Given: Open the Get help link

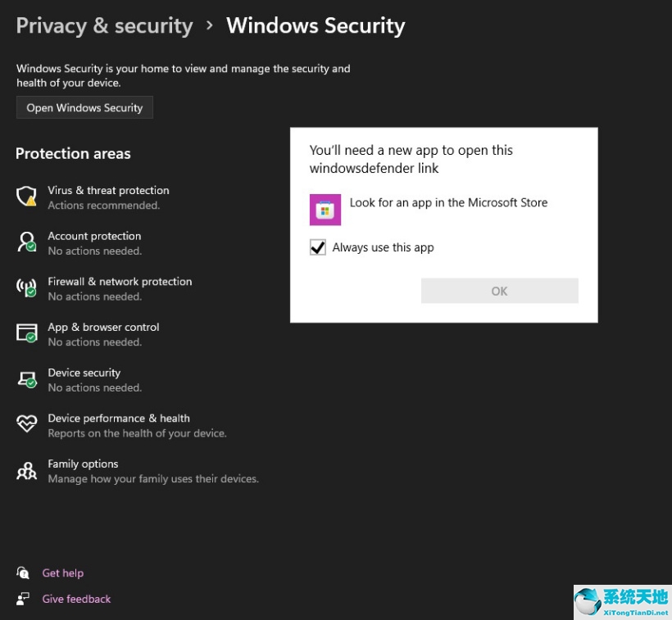Looking at the screenshot, I should coord(63,572).
